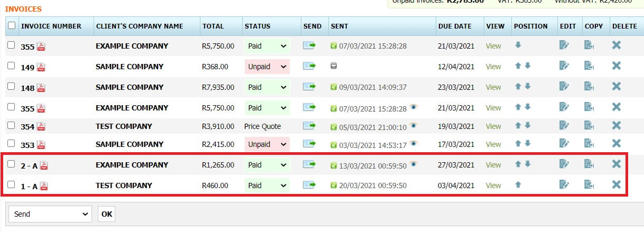Send invoice 149 using its envelope icon

pos(309,66)
